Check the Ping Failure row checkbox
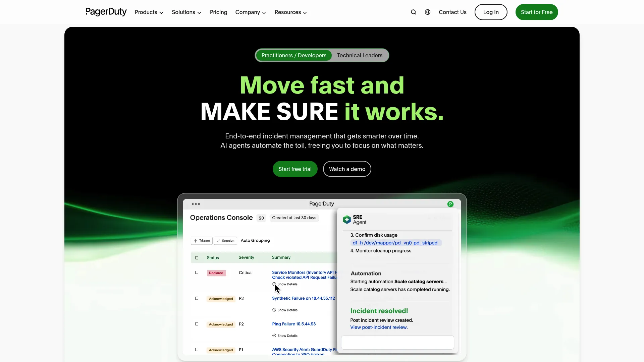This screenshot has width=644, height=362. 197,324
